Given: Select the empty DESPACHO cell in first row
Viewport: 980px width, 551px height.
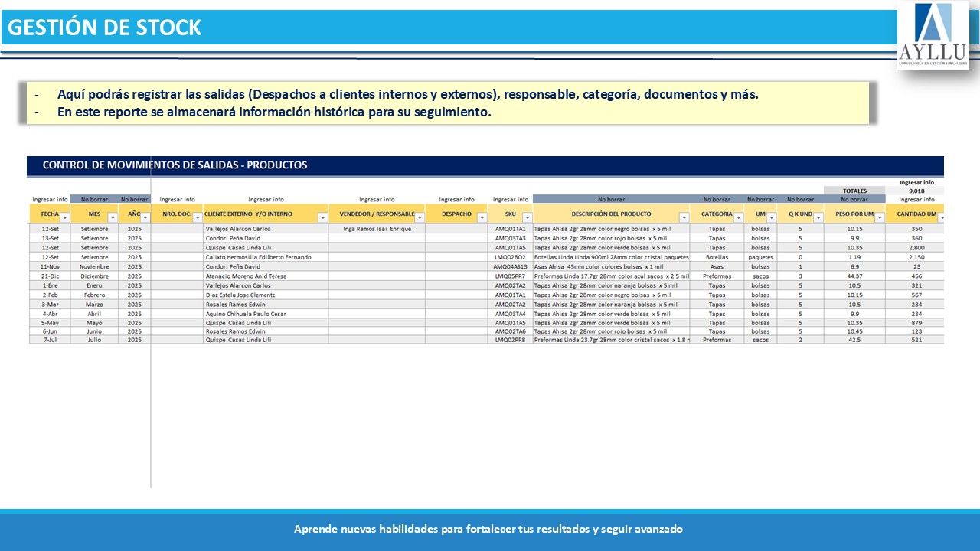Looking at the screenshot, I should [x=456, y=229].
